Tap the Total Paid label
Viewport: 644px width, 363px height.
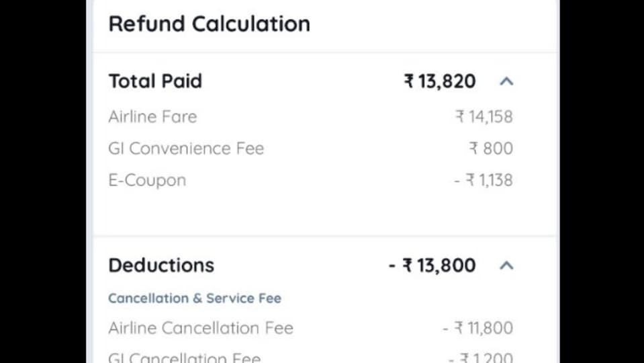(x=155, y=81)
